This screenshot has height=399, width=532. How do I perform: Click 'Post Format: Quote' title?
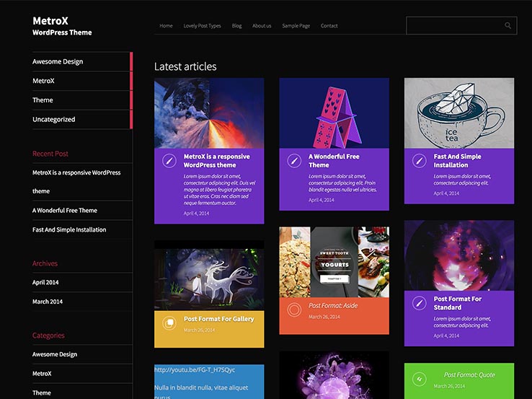[469, 375]
